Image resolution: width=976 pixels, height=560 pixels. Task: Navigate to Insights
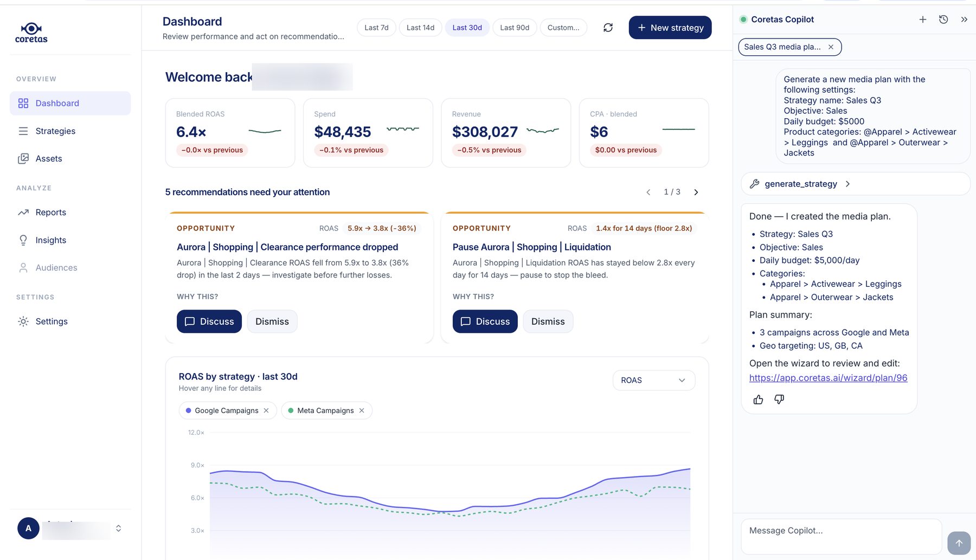coord(70,240)
